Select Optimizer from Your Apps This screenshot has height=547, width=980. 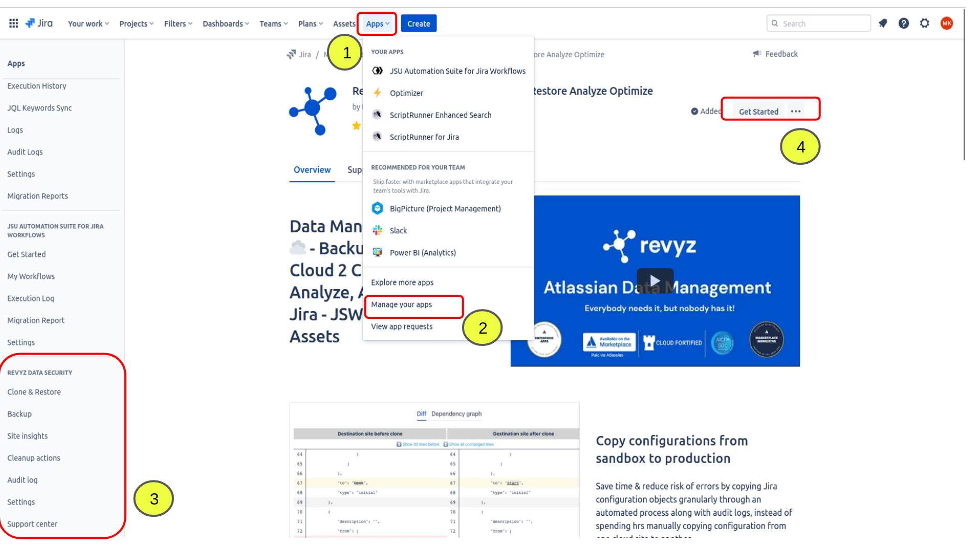pos(406,93)
